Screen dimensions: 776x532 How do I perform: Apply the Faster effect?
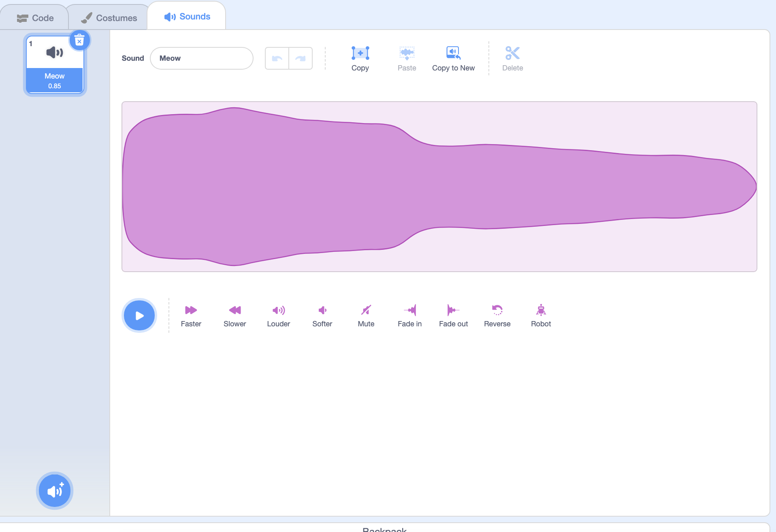pos(191,315)
